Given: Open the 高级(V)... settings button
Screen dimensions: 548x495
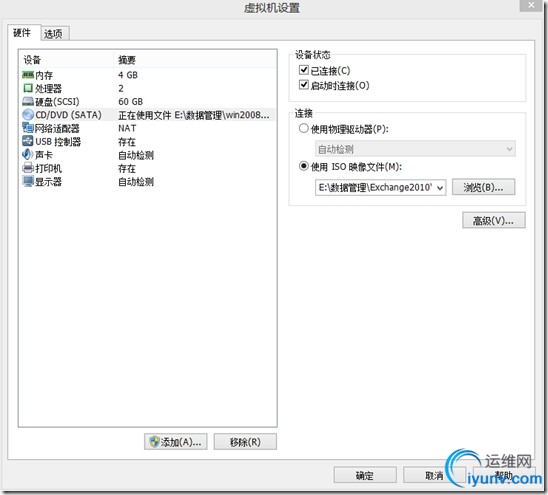Looking at the screenshot, I should point(493,221).
